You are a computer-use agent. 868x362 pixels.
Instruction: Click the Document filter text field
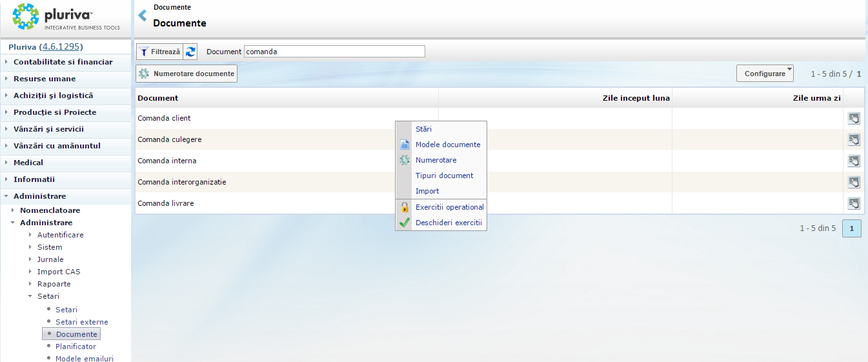pos(334,52)
